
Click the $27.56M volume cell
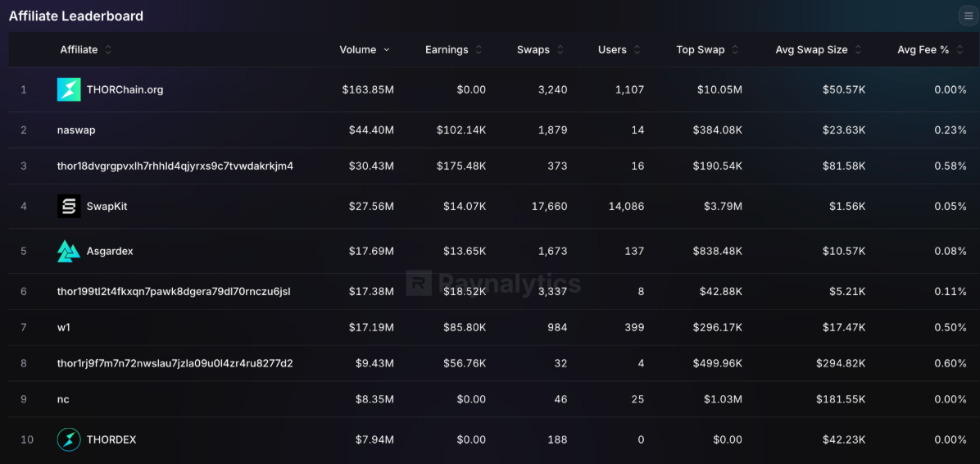371,206
